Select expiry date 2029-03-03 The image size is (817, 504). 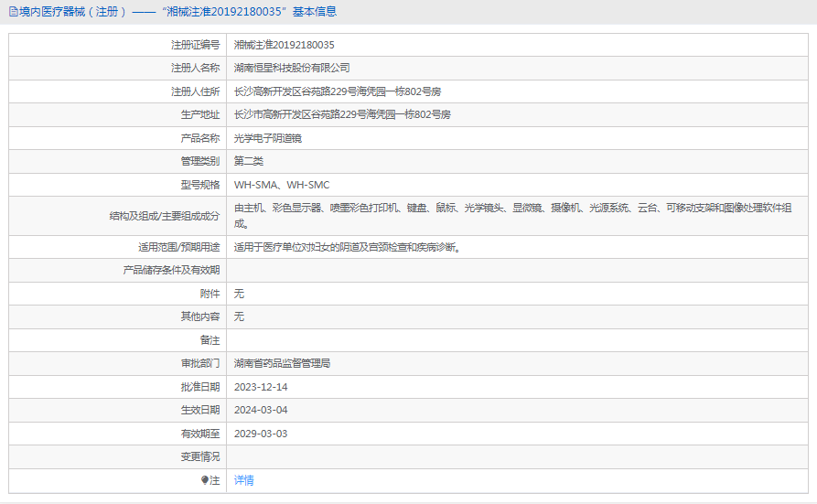point(261,434)
